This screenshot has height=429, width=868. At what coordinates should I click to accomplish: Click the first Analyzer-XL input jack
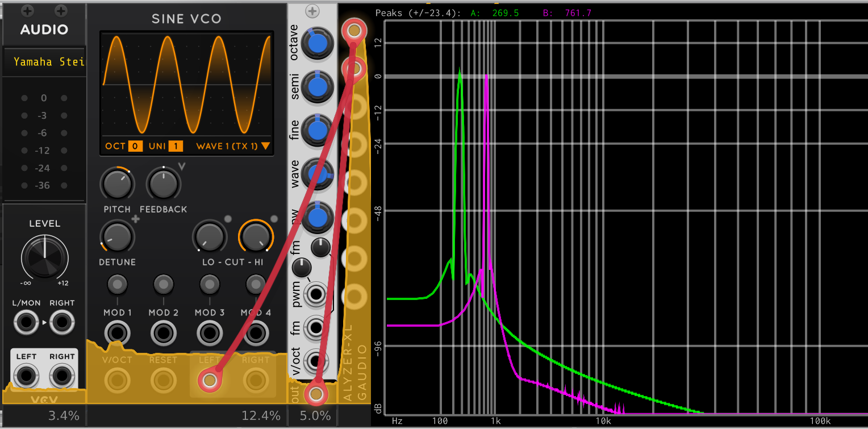(x=354, y=31)
